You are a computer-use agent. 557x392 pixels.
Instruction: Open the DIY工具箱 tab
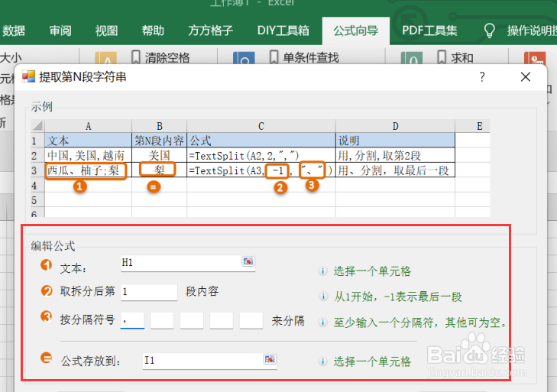(283, 31)
